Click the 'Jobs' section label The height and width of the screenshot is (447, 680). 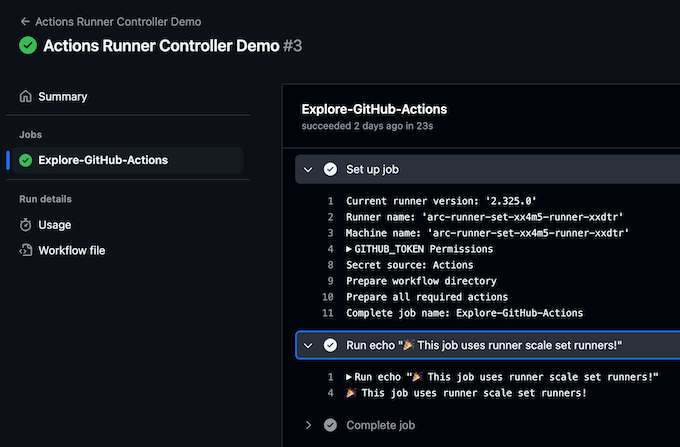click(30, 134)
